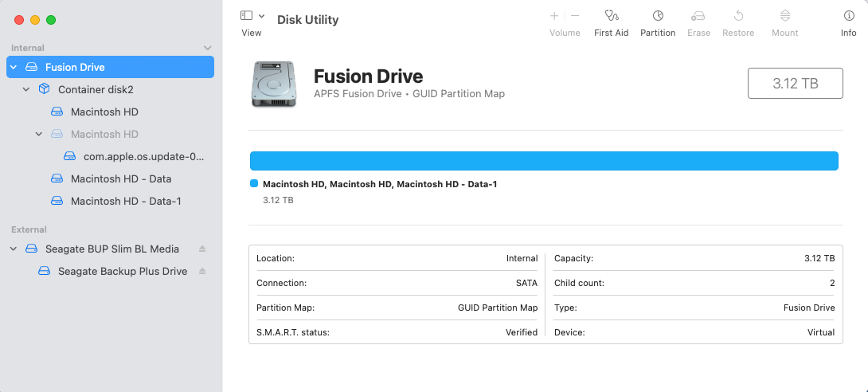Image resolution: width=868 pixels, height=392 pixels.
Task: Click the Device Virtual value
Action: 821,332
